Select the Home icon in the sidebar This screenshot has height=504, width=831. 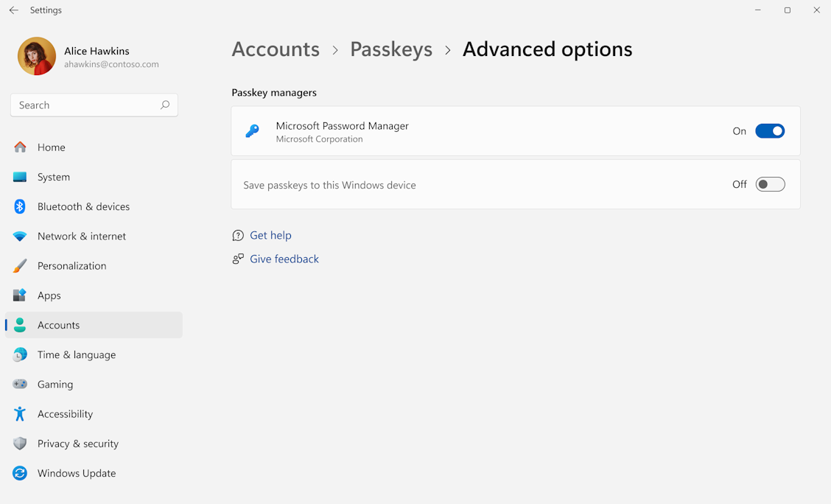click(x=20, y=147)
